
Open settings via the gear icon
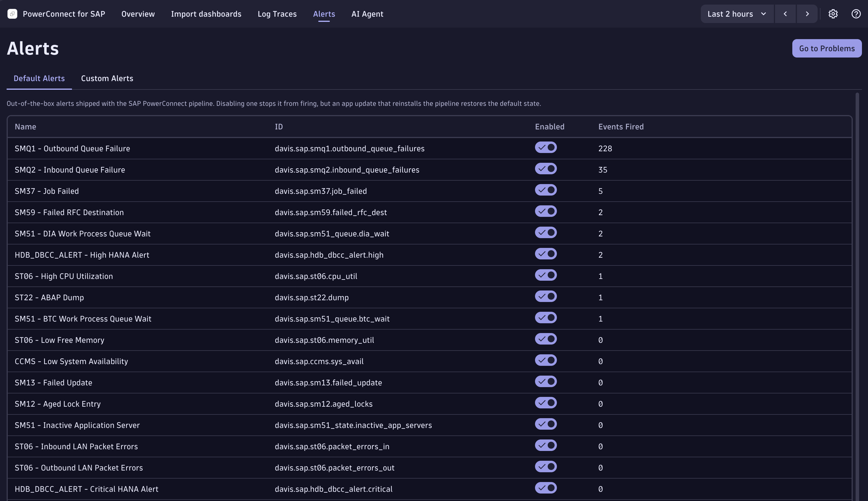[833, 14]
